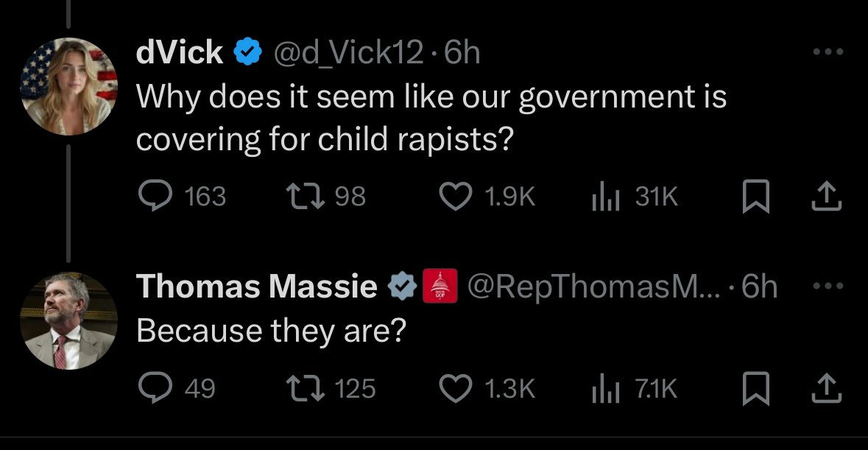This screenshot has height=450, width=868.
Task: View analytics for Massie's 7.1K views
Action: 605,388
